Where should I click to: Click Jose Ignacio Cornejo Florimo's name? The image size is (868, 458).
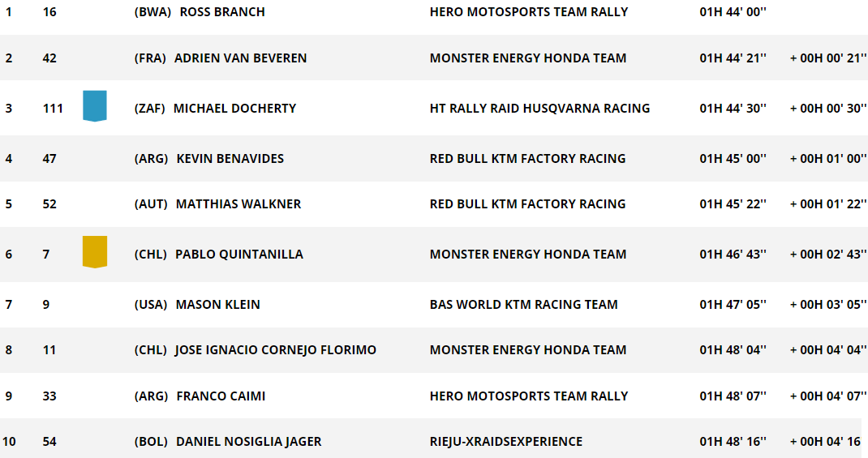click(x=275, y=350)
